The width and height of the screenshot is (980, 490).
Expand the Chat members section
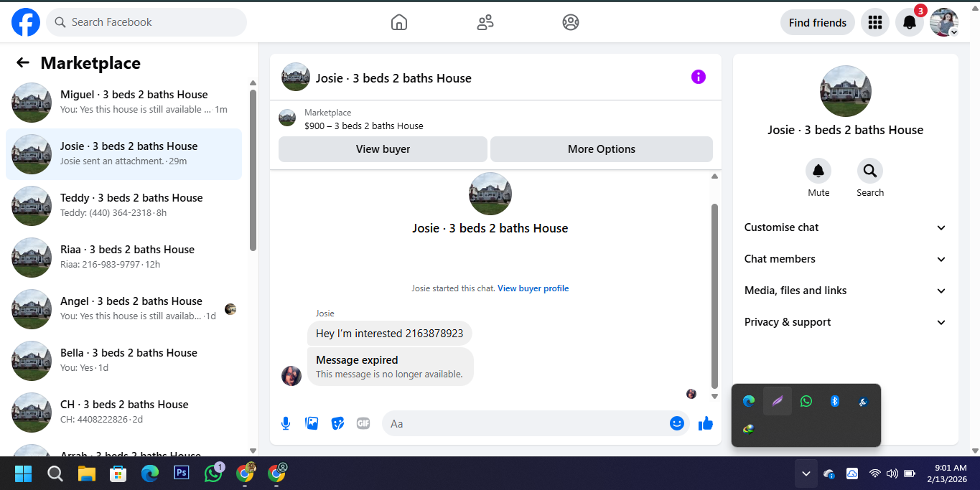[x=846, y=259]
